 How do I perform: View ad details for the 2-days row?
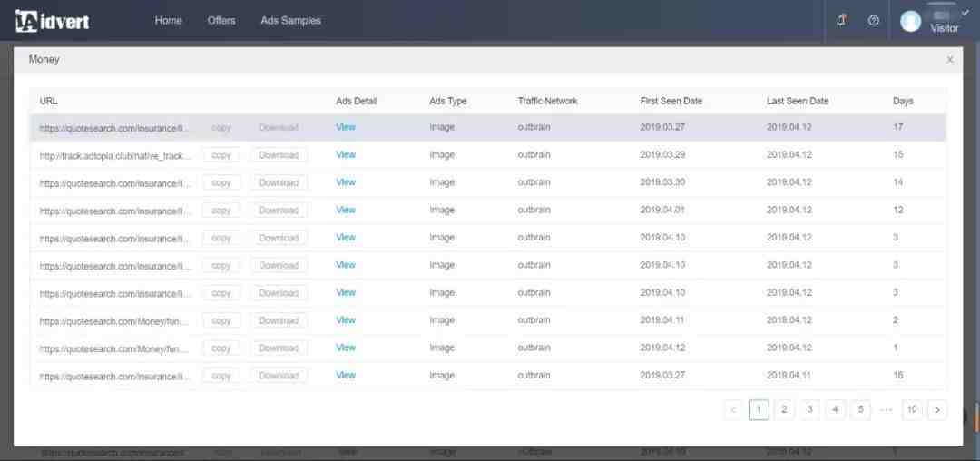pos(346,319)
